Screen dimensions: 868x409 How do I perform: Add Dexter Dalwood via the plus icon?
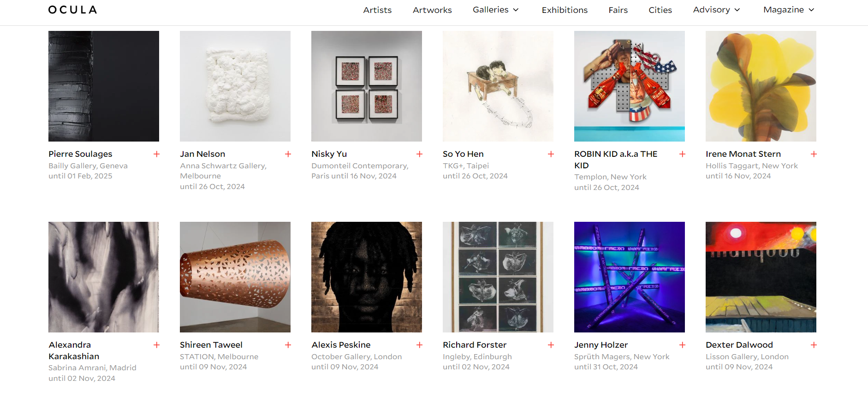pyautogui.click(x=814, y=345)
